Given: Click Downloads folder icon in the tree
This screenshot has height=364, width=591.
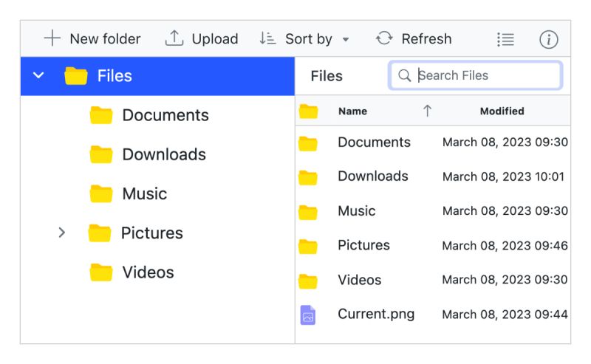Looking at the screenshot, I should [101, 154].
